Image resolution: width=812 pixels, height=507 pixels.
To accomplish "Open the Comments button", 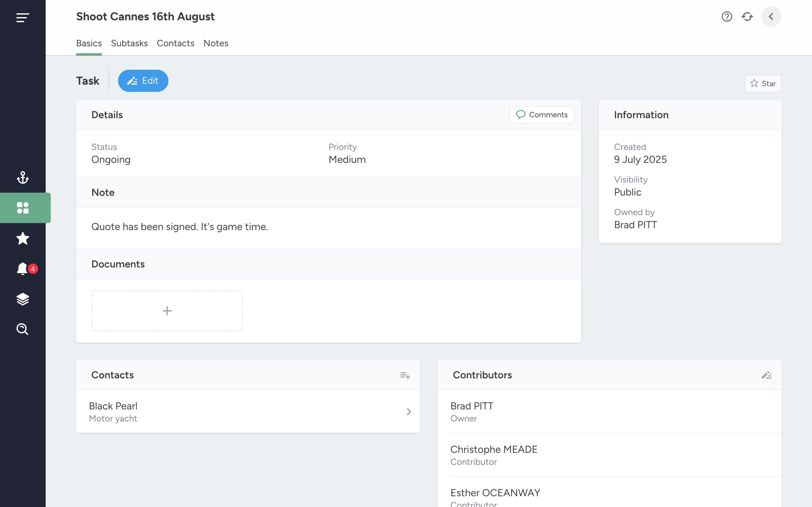I will pyautogui.click(x=542, y=115).
